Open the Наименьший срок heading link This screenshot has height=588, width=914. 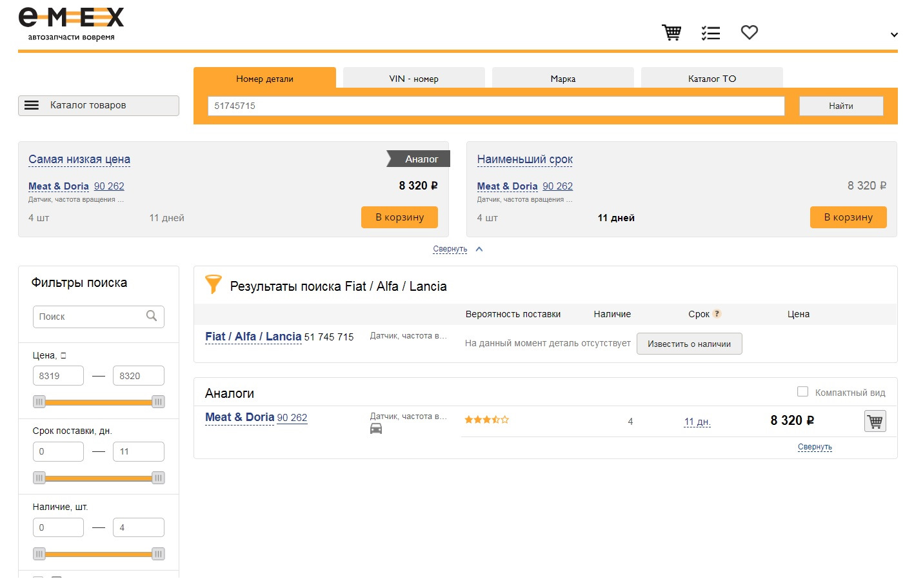coord(525,159)
